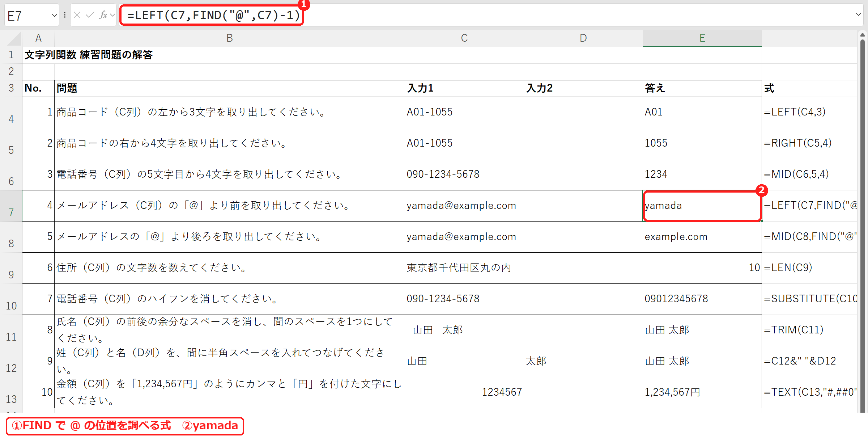Click the enter checkmark icon in formula bar

[x=90, y=15]
